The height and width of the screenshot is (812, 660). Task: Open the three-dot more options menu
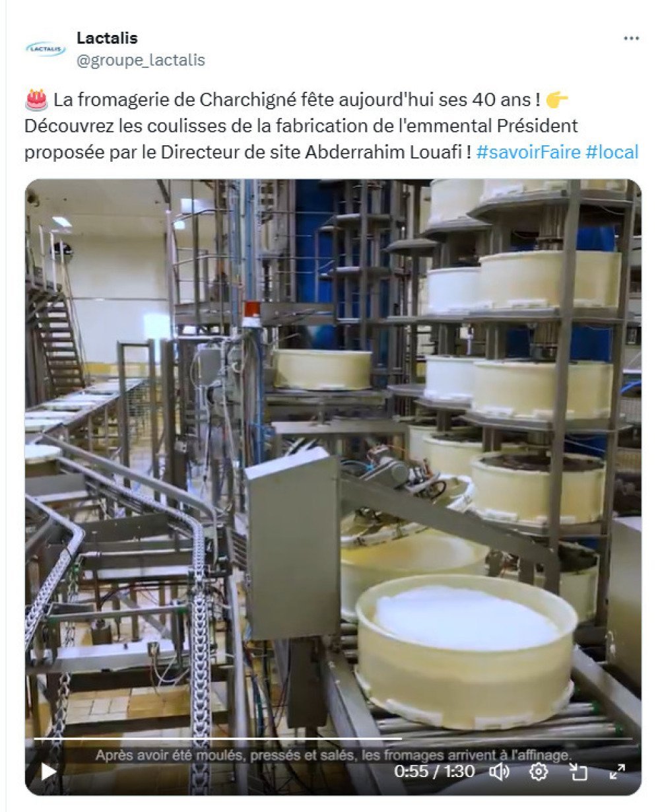pos(631,38)
